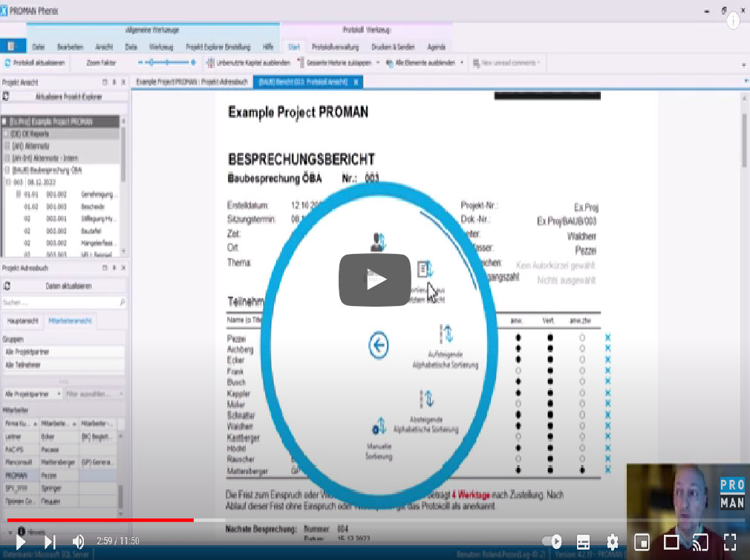This screenshot has width=750, height=560.
Task: Cast the video to a TV
Action: coord(700,542)
